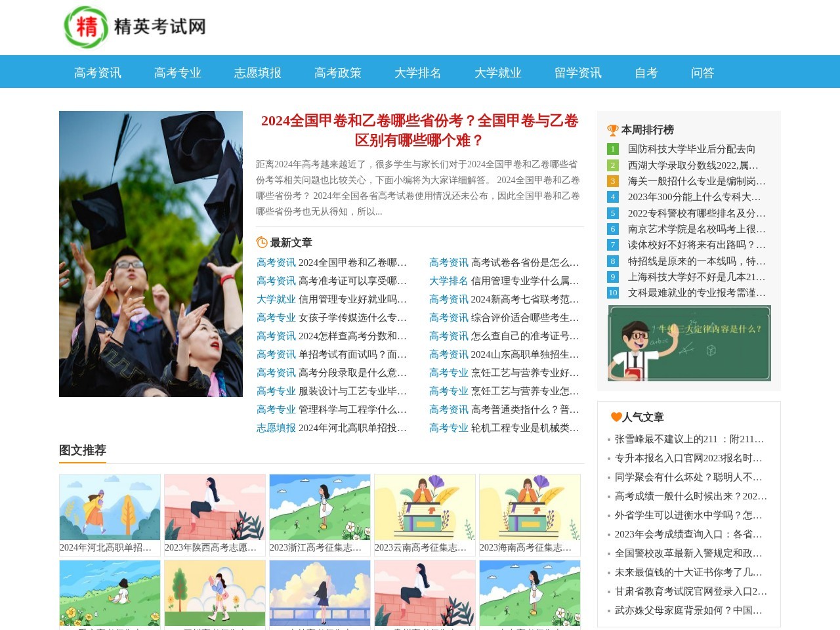Screen dimensions: 840x630
Task: Click the heart icon beside 人气文章
Action: pyautogui.click(x=616, y=417)
